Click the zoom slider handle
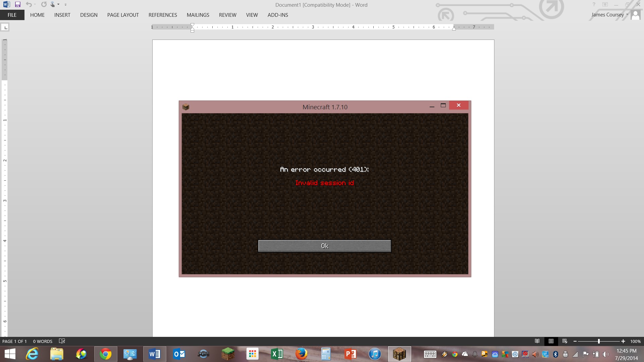This screenshot has height=362, width=644. click(599, 341)
